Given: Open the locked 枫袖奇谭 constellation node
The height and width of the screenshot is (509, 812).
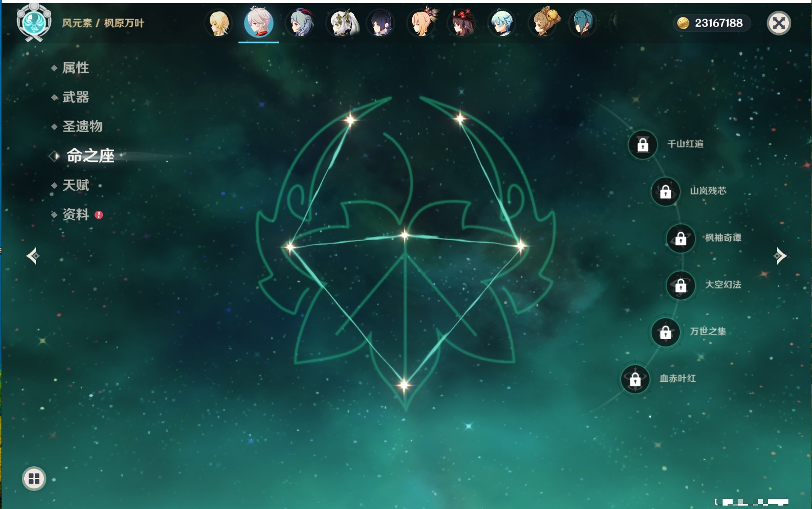Looking at the screenshot, I should (x=680, y=238).
